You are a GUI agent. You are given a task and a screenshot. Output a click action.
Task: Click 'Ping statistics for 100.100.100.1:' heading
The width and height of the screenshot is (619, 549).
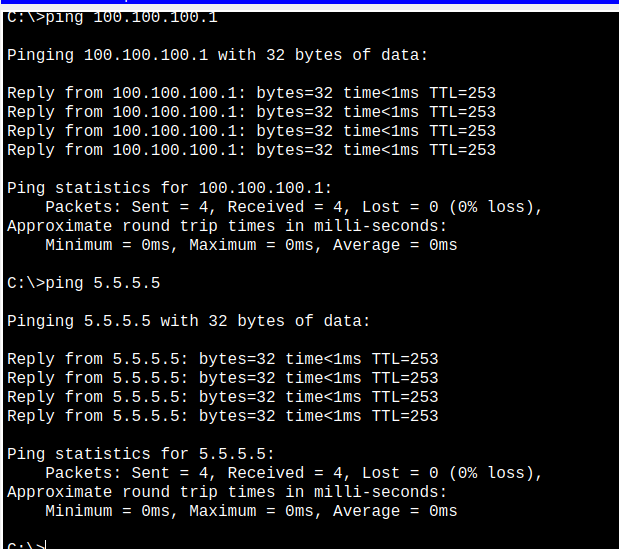click(169, 188)
